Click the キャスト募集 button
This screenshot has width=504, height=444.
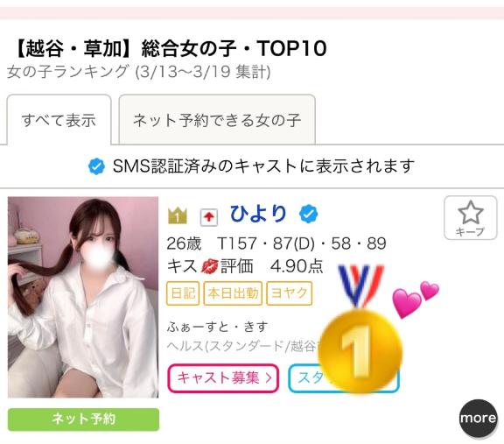pos(223,378)
